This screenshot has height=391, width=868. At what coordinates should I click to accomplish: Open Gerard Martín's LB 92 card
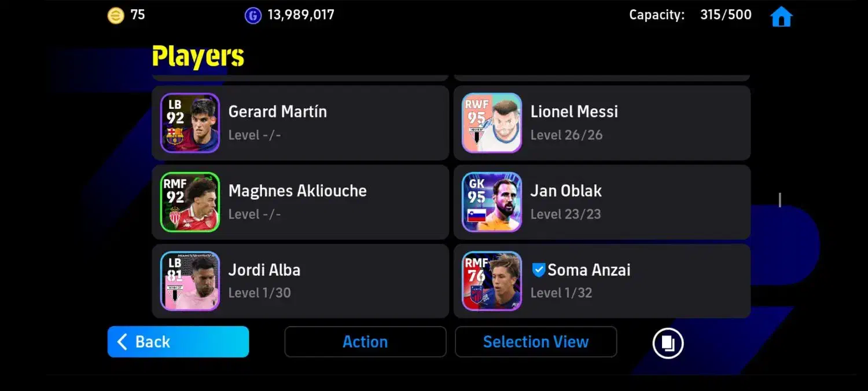[x=190, y=123]
